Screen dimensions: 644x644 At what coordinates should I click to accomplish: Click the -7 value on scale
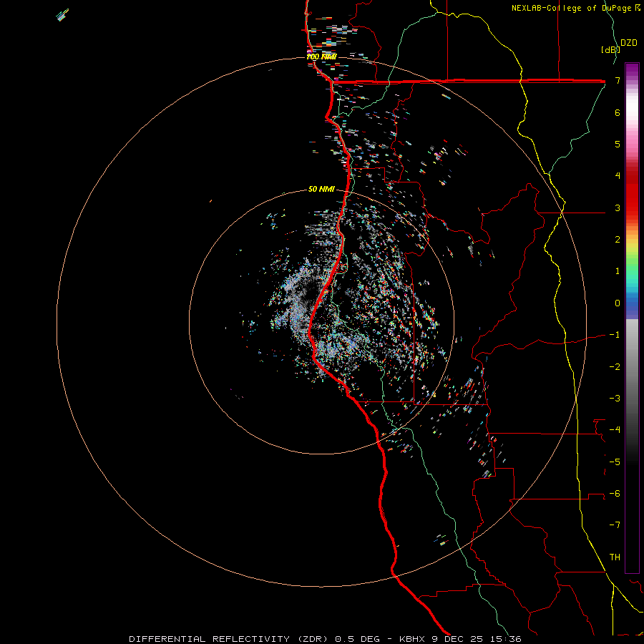tap(615, 525)
